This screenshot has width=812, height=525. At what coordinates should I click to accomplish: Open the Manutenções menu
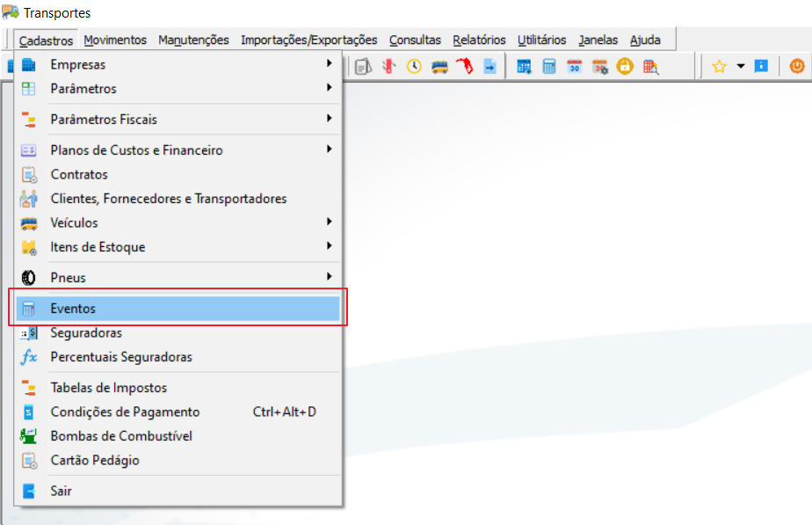point(193,40)
